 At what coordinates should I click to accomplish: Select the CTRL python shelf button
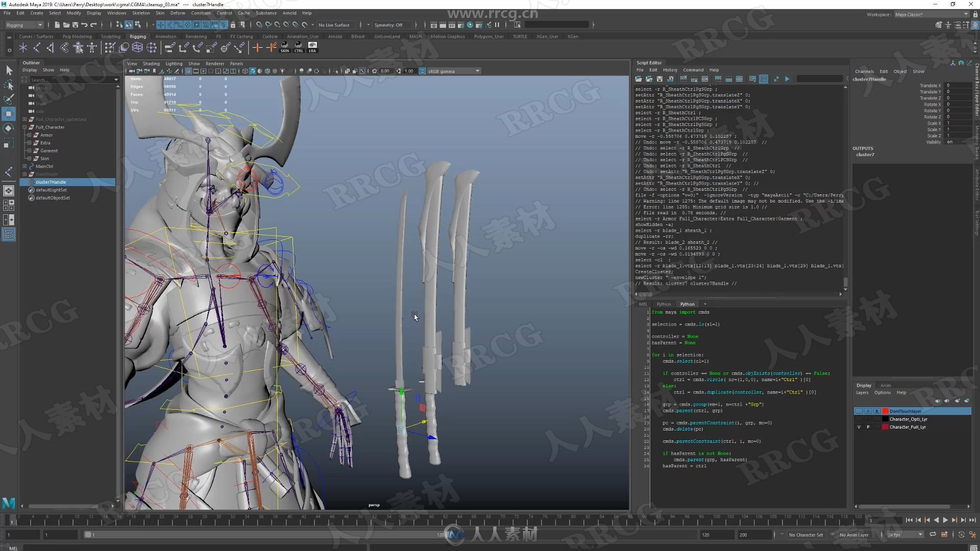click(299, 47)
